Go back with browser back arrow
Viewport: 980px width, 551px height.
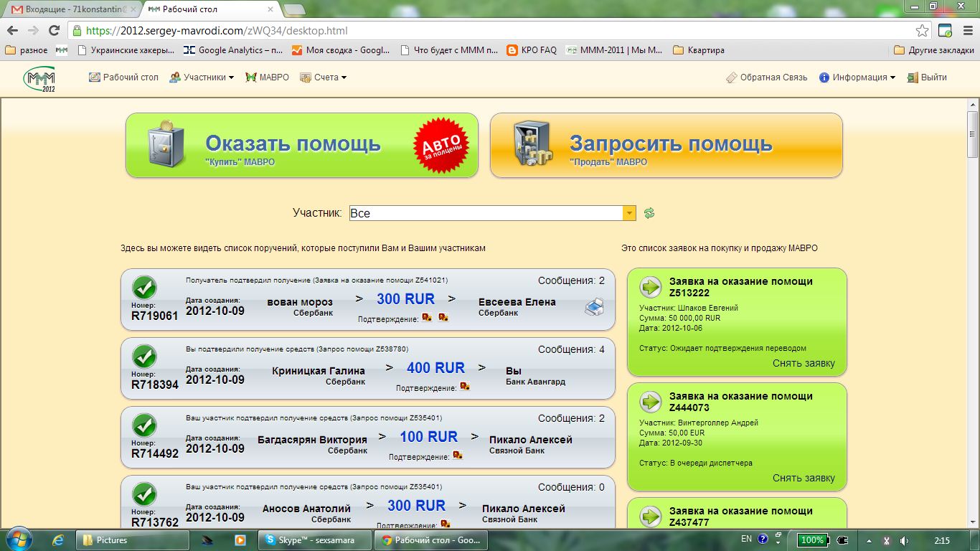(13, 31)
